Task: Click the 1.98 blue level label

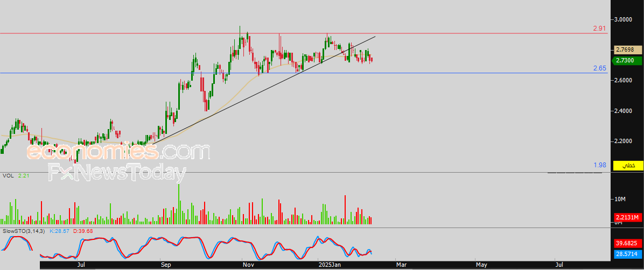Action: (x=600, y=165)
